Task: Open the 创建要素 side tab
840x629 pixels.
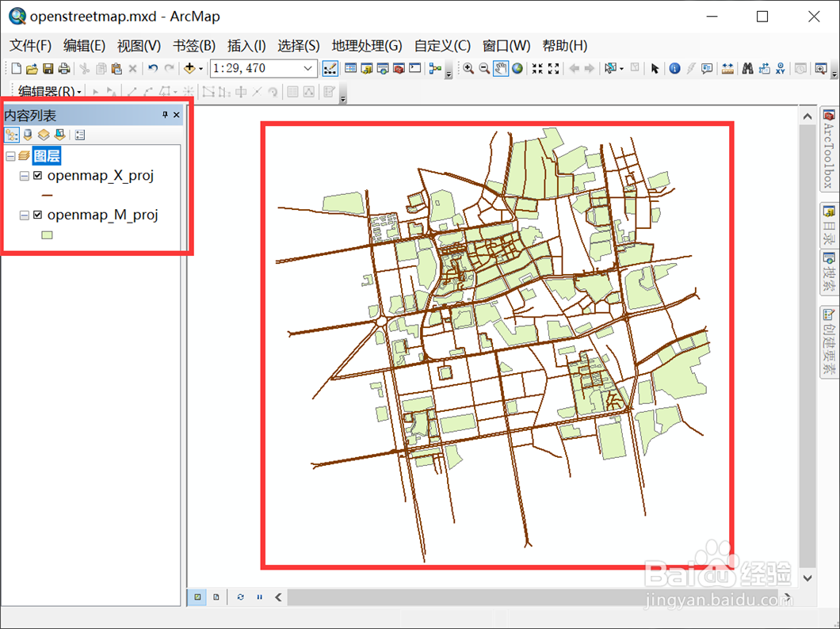Action: [829, 342]
